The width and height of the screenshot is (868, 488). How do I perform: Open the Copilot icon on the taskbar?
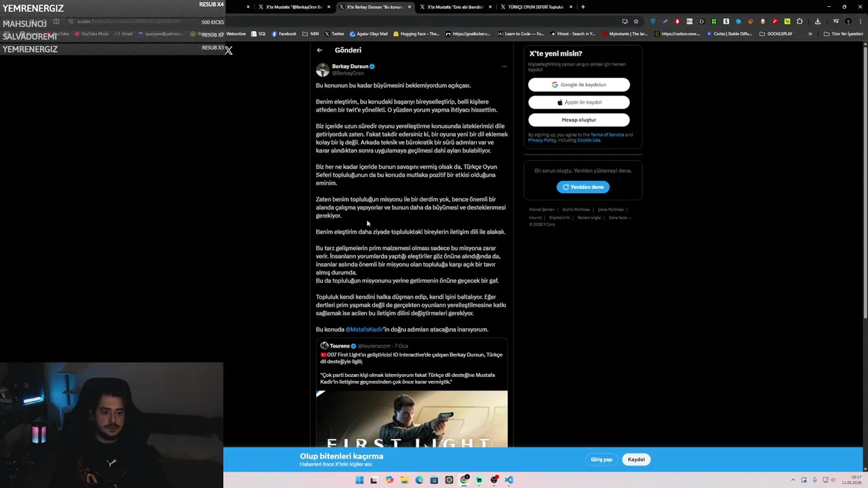click(x=389, y=480)
